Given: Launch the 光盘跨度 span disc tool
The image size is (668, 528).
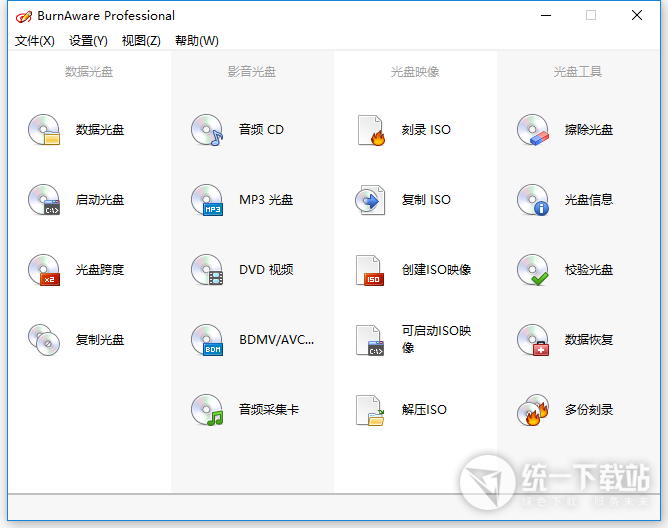Looking at the screenshot, I should click(44, 270).
